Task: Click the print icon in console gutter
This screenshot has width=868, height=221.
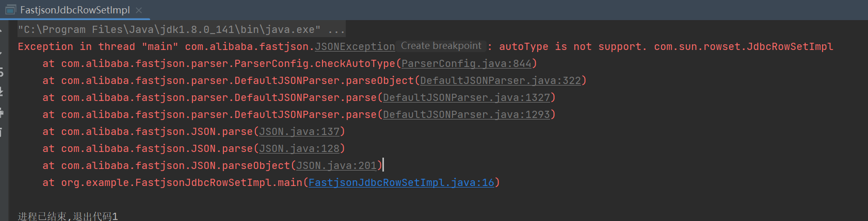Action: [x=2, y=113]
